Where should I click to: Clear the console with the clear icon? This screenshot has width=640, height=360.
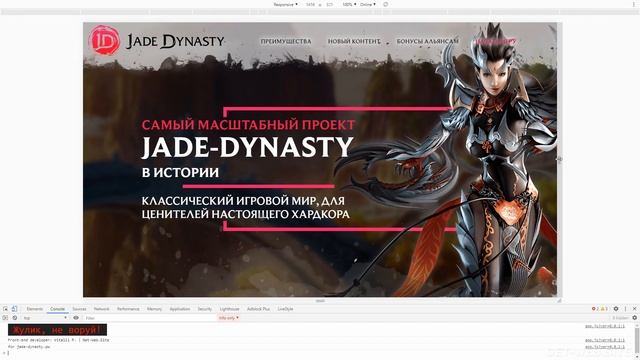tap(15, 318)
